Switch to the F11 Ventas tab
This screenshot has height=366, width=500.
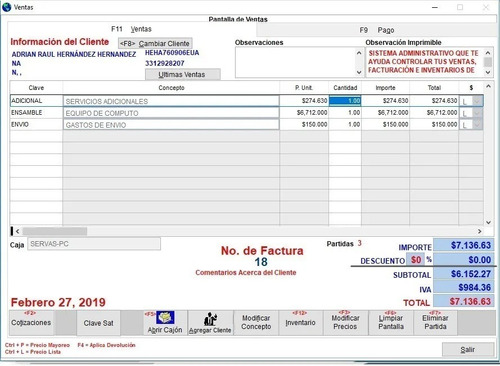(131, 29)
